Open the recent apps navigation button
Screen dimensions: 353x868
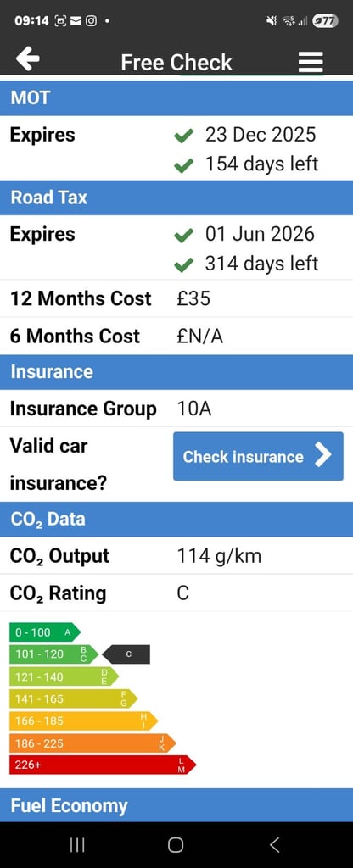pos(77,844)
